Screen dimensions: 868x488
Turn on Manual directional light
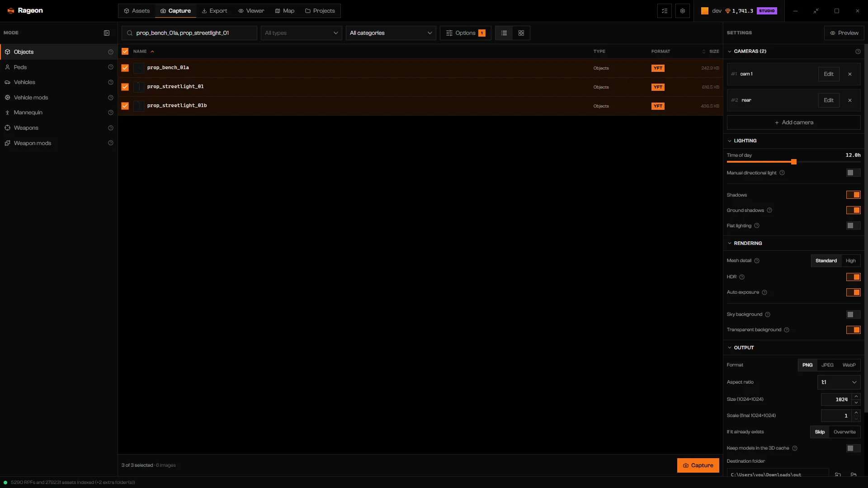(x=854, y=173)
